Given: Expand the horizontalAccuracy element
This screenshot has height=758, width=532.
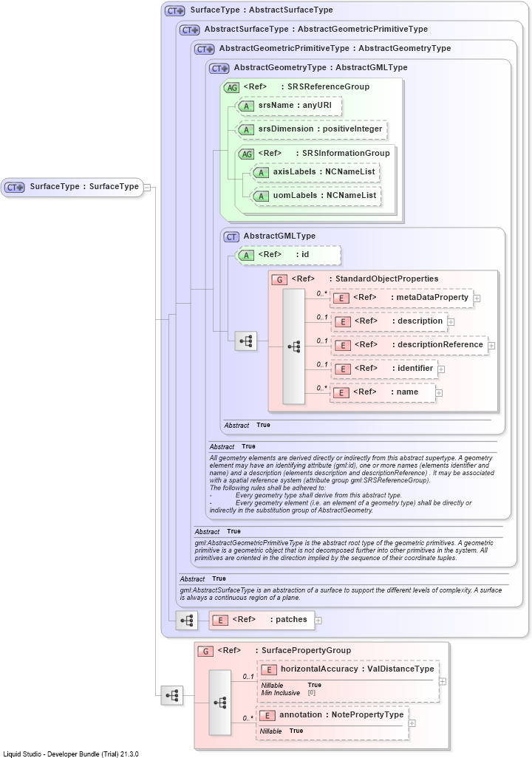Looking at the screenshot, I should point(443,682).
